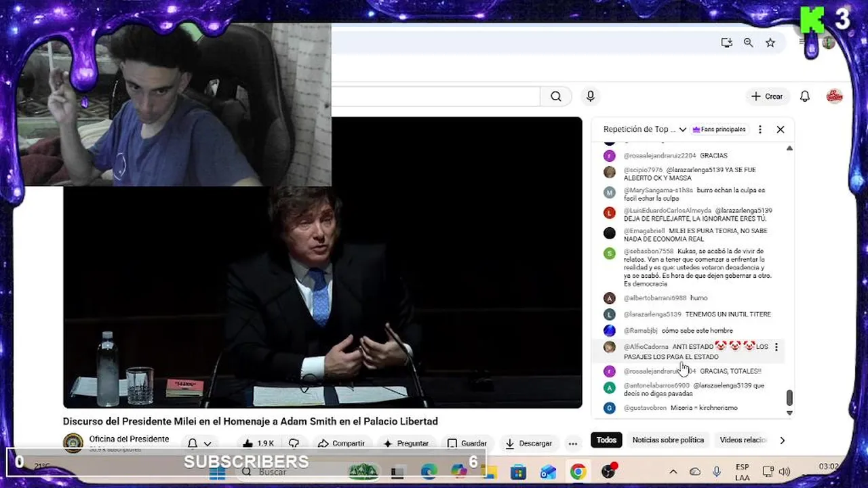Click username @LuisEduardoCarlosAlmeyda in chat
This screenshot has height=488, width=868.
coord(667,211)
